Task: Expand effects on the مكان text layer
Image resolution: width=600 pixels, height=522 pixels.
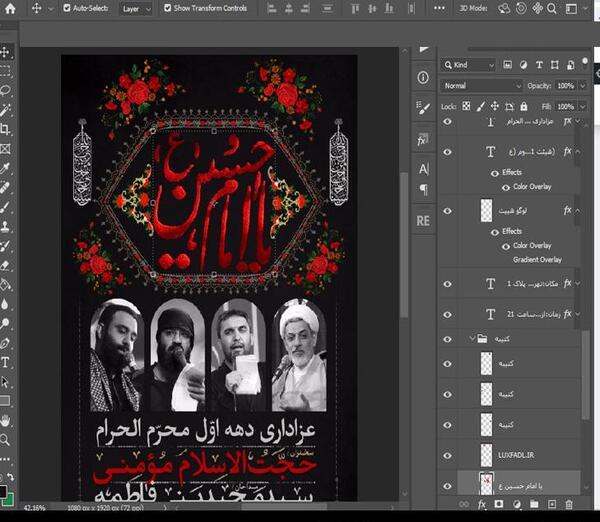Action: (x=578, y=284)
